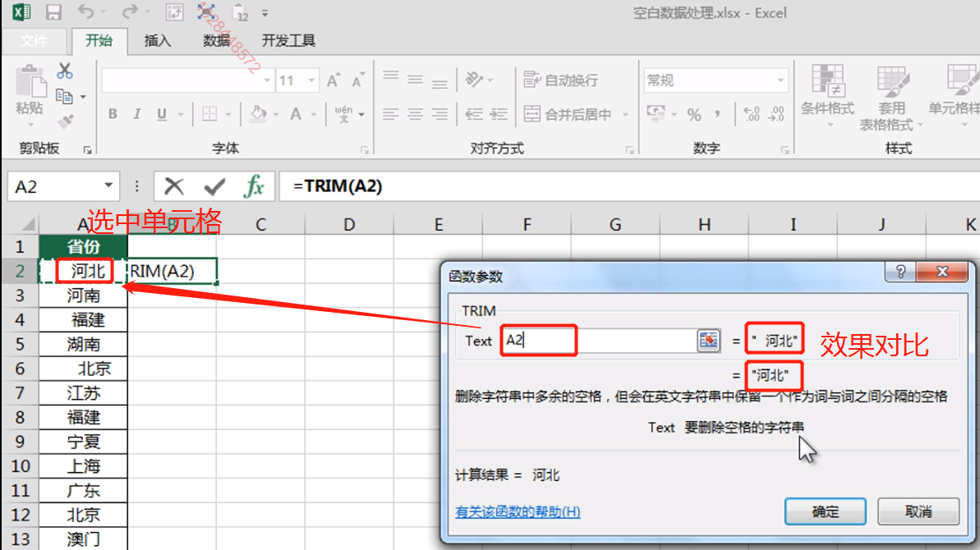The height and width of the screenshot is (550, 980).
Task: Expand the Name Box dropdown arrow
Action: [x=108, y=186]
